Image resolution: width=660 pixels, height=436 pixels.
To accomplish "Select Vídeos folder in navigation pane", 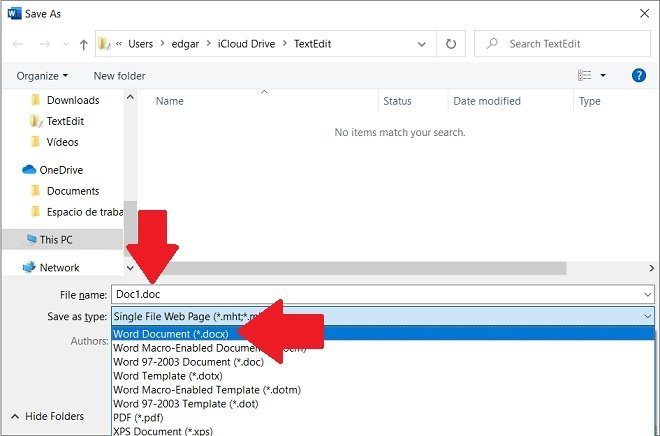I will pos(62,142).
